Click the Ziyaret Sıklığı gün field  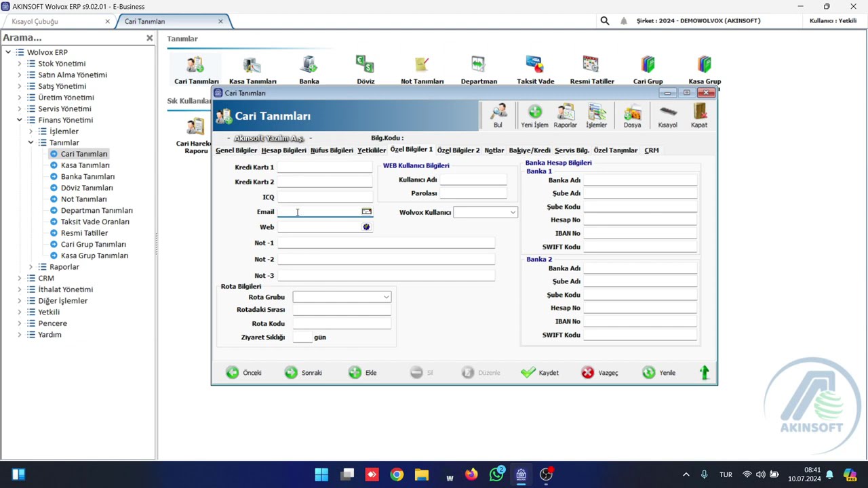302,338
